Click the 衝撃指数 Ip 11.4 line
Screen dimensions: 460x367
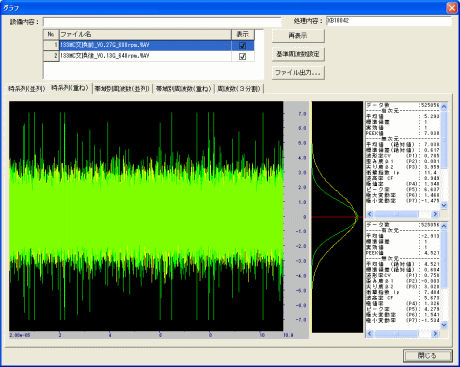click(x=403, y=173)
